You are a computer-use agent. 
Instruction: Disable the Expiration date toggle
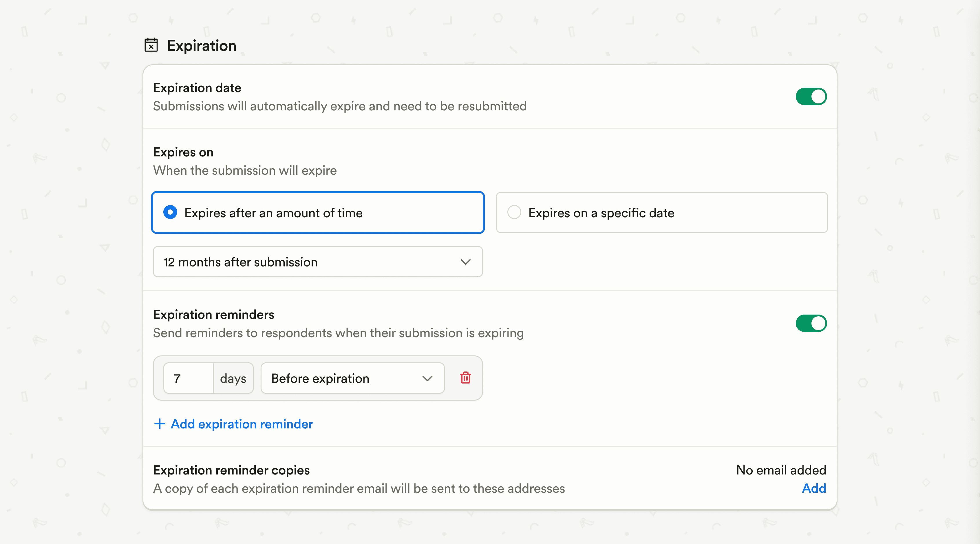click(x=811, y=97)
